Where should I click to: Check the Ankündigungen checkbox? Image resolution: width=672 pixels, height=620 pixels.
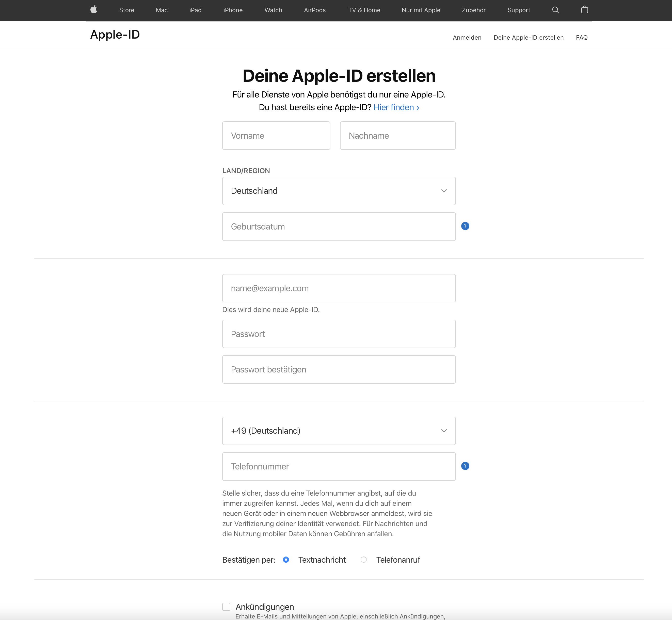click(226, 607)
